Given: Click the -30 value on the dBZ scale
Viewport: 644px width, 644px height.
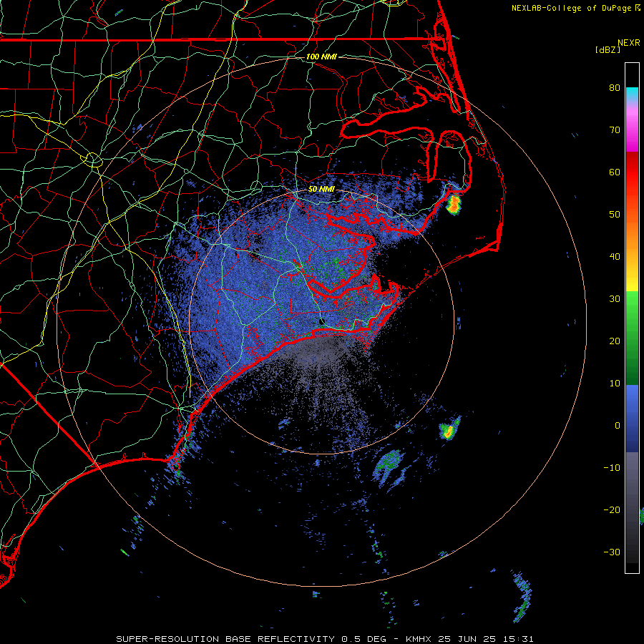Looking at the screenshot, I should [x=612, y=552].
